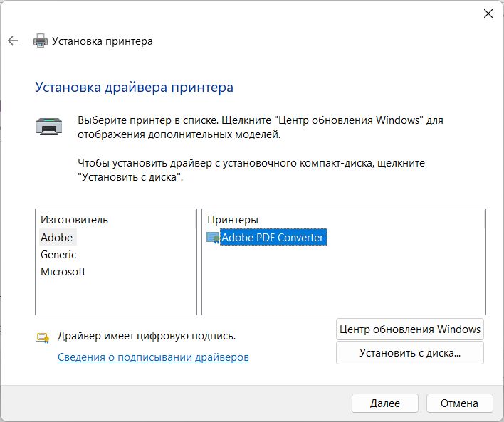Open Сведения о подписывании драйверов link
This screenshot has height=422, width=504.
pos(153,357)
